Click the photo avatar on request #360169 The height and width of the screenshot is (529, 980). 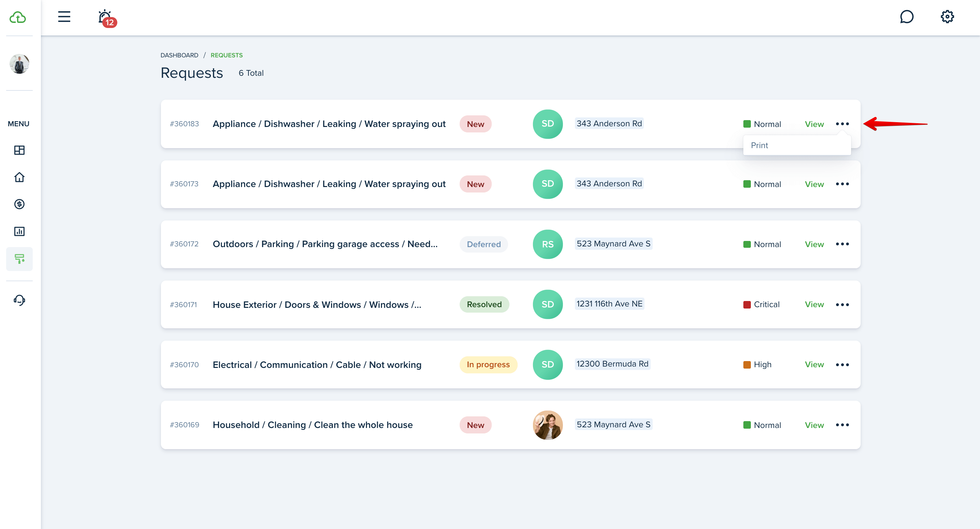[x=547, y=425]
